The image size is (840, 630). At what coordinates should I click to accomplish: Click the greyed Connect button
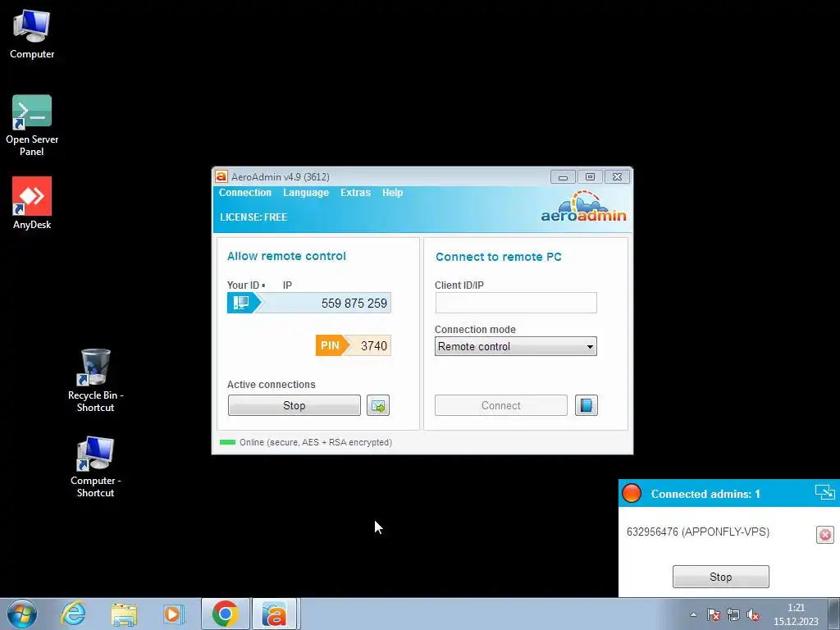point(501,405)
